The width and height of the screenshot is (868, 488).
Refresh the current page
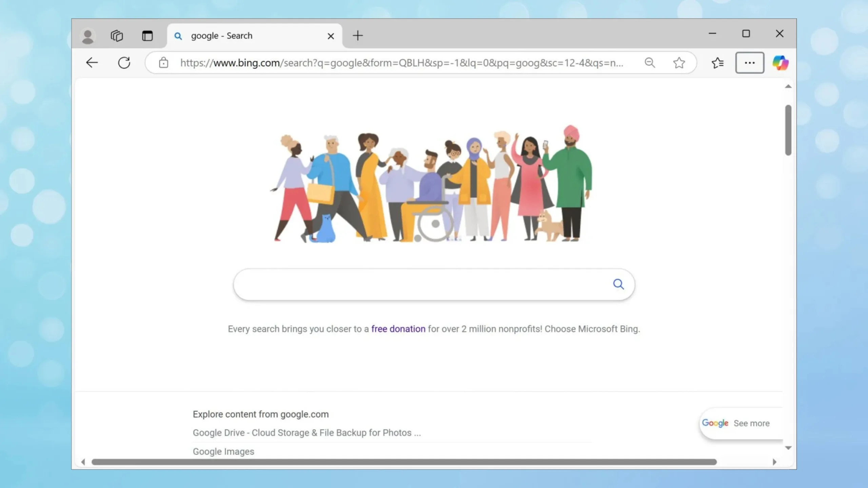[124, 63]
